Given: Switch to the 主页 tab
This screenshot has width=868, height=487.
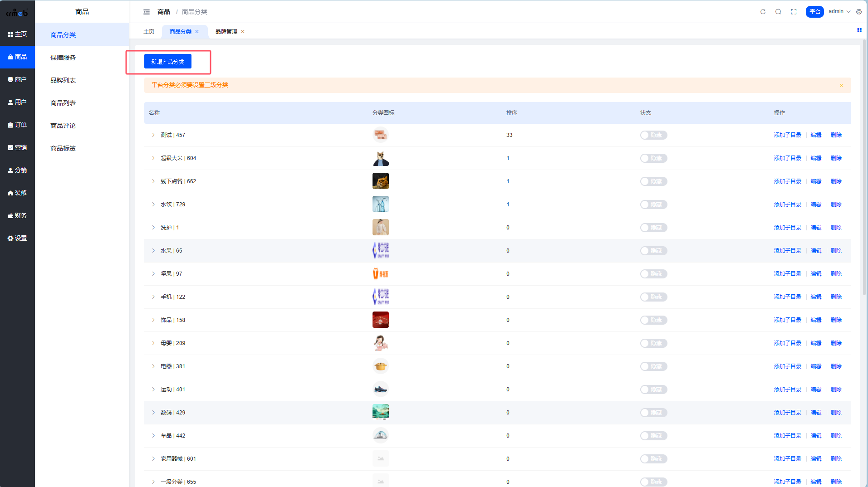Looking at the screenshot, I should click(149, 32).
